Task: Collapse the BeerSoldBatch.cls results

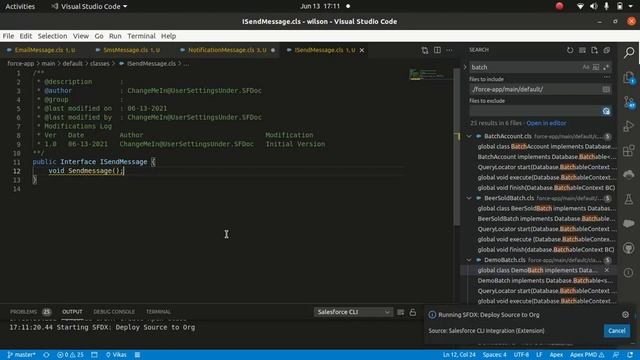Action: coord(469,198)
